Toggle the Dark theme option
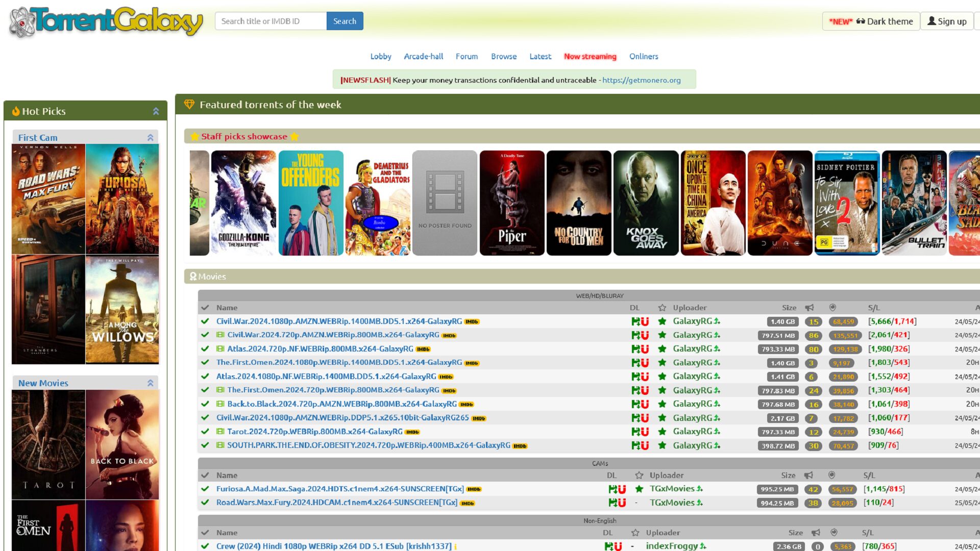Image resolution: width=980 pixels, height=551 pixels. click(x=871, y=21)
